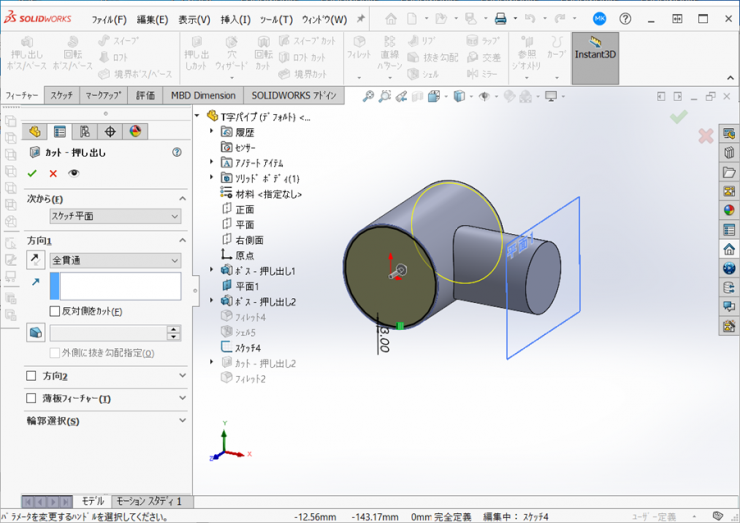The image size is (740, 523).
Task: Confirm cut-extrude with the green checkmark in the panel
Action: (x=32, y=173)
